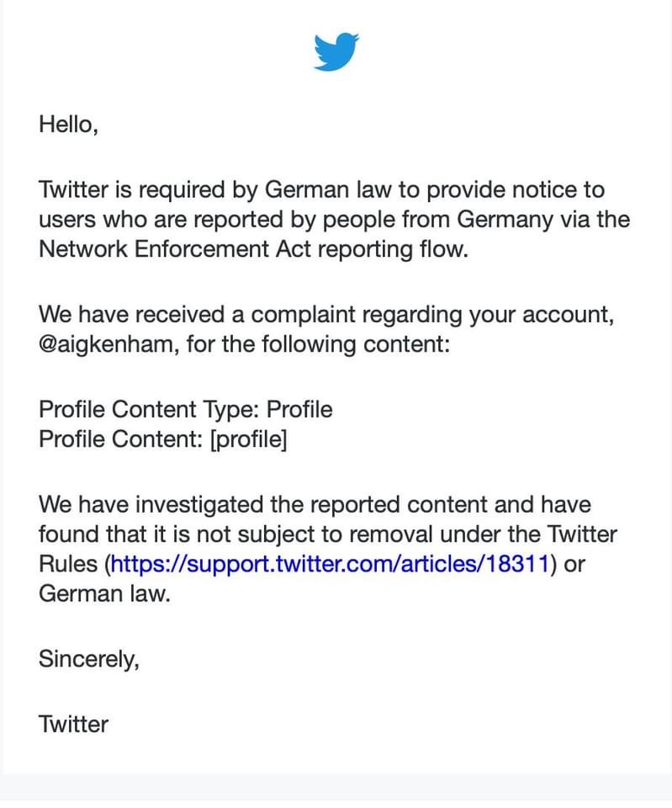Click the "Network Enforcement Act reporting flow" text
This screenshot has width=672, height=808.
click(x=251, y=250)
